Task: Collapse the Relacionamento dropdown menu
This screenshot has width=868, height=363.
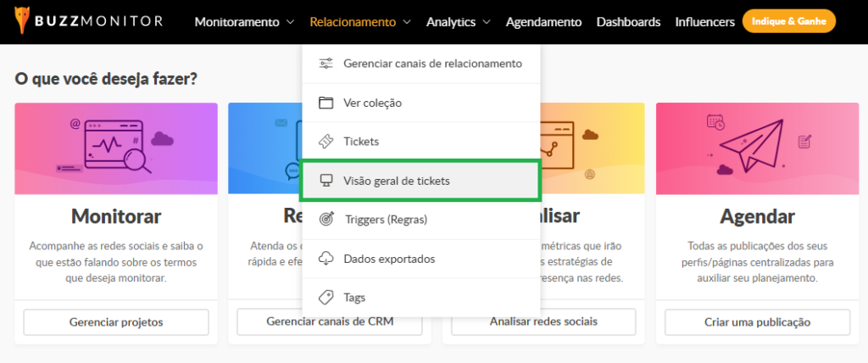Action: 360,22
